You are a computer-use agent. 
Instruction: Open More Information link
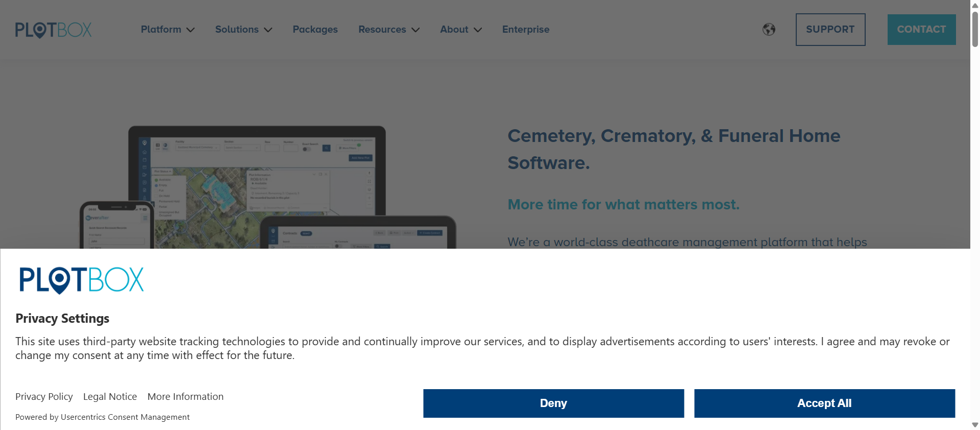click(x=185, y=397)
